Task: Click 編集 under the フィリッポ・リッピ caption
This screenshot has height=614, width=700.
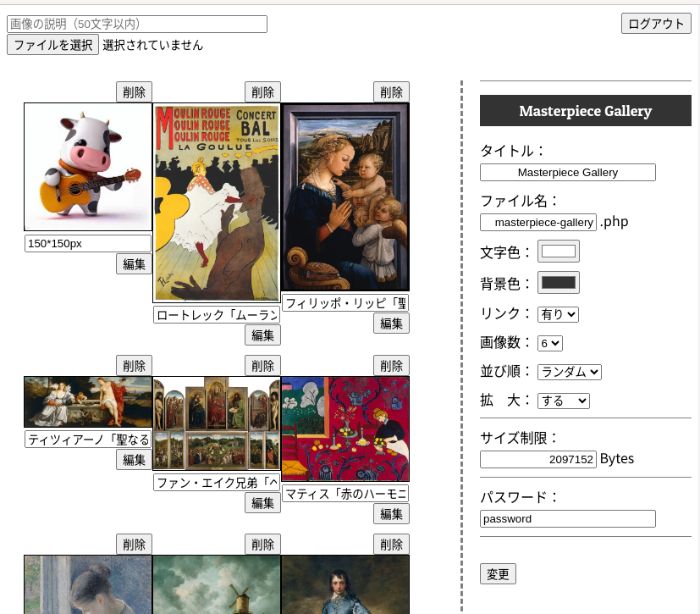Action: point(391,324)
